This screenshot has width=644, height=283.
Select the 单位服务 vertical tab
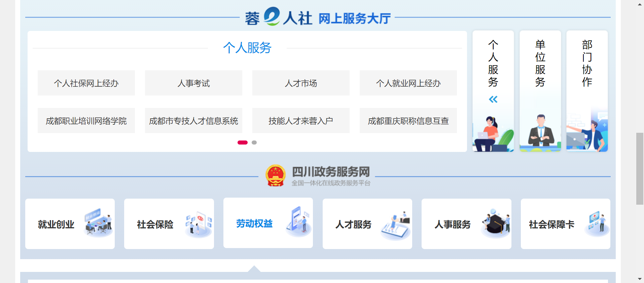(540, 91)
